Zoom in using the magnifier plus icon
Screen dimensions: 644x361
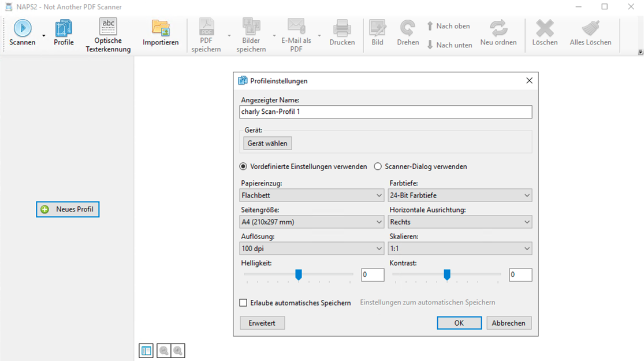click(x=178, y=351)
